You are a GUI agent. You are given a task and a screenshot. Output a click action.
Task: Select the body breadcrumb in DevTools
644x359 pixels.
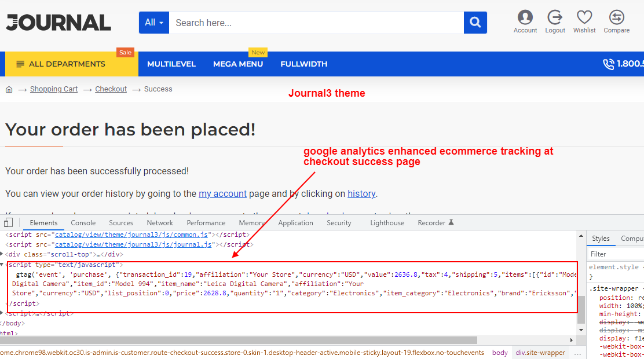coord(500,353)
